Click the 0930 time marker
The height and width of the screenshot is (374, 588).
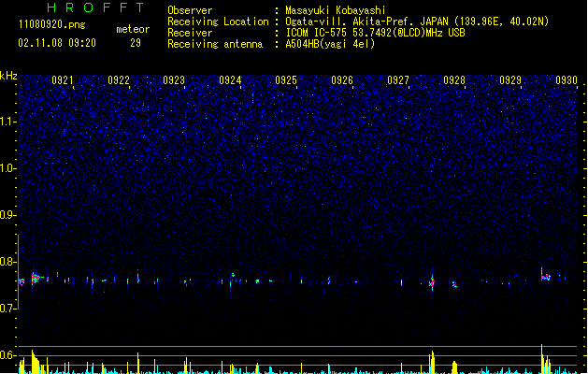[566, 80]
